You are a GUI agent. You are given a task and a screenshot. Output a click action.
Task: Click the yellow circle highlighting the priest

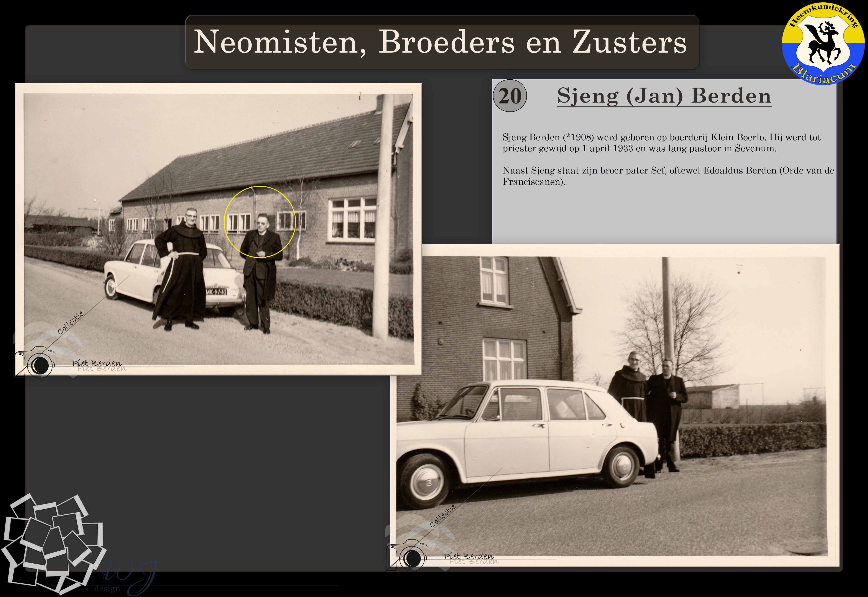click(260, 222)
